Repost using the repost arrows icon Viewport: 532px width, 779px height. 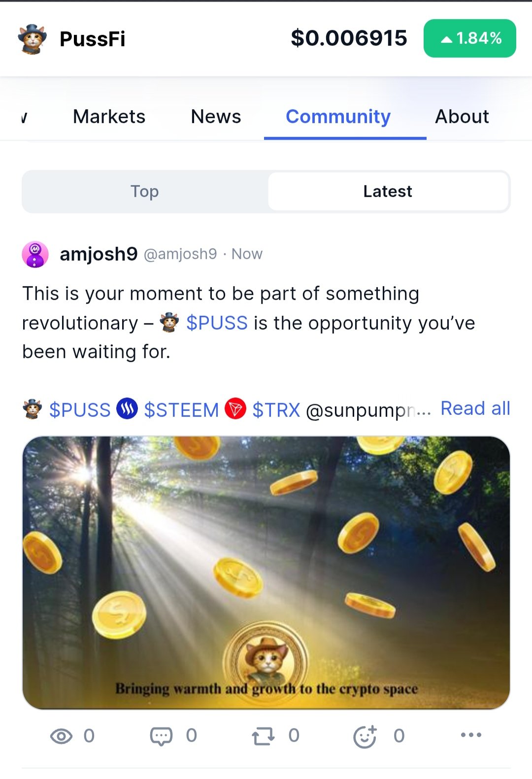[263, 736]
